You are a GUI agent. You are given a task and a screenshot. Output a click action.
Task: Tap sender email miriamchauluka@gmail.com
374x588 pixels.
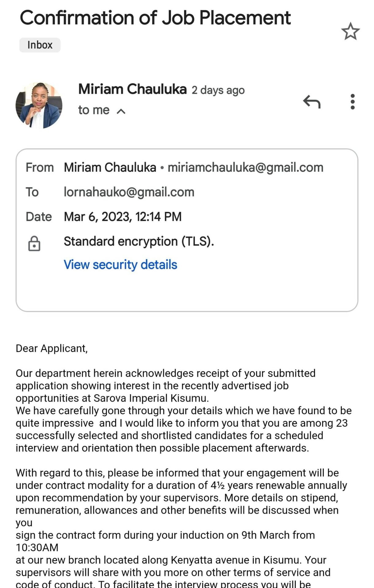point(245,168)
